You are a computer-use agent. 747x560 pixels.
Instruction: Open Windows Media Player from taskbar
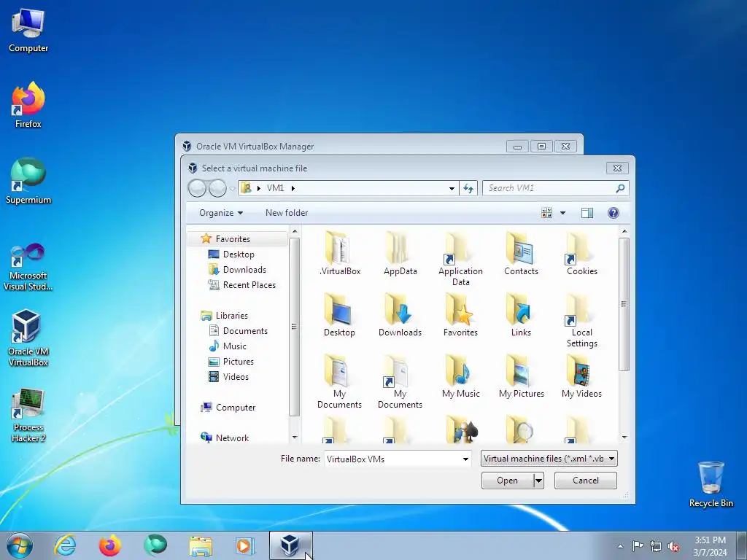(x=245, y=545)
